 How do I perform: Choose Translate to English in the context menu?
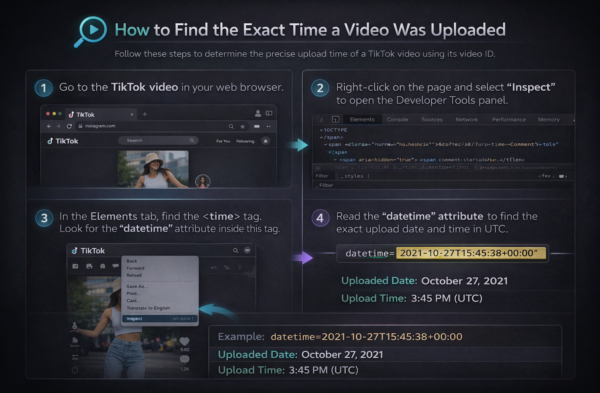(148, 308)
